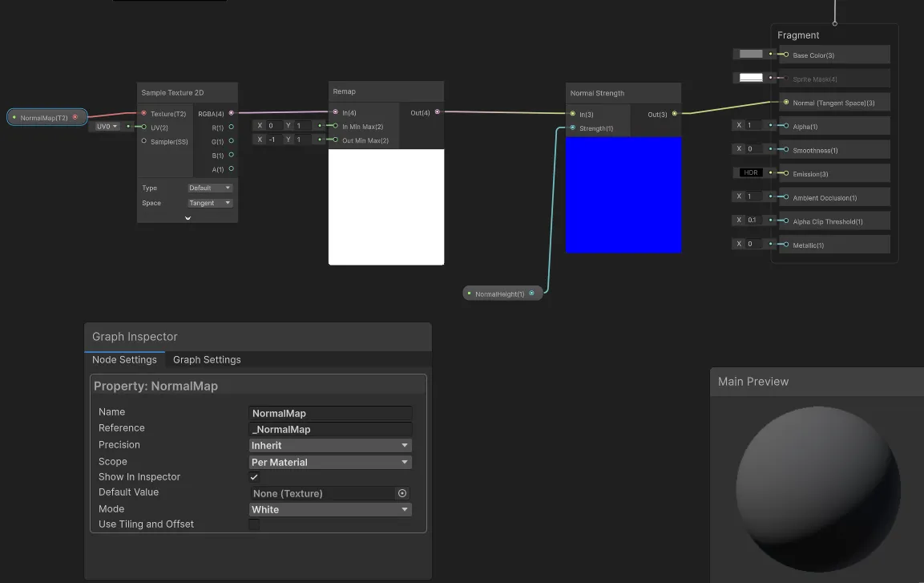Click the None (Texture) default value field
This screenshot has height=583, width=924.
point(321,493)
